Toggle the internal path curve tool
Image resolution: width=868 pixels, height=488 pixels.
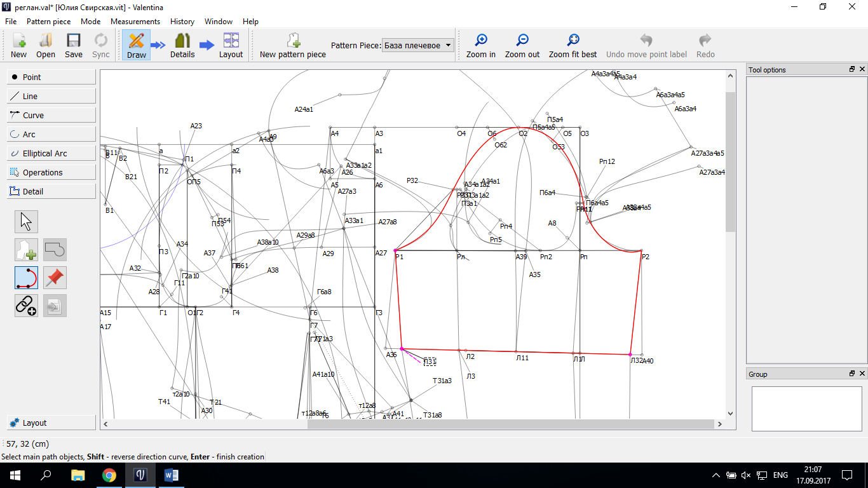27,278
